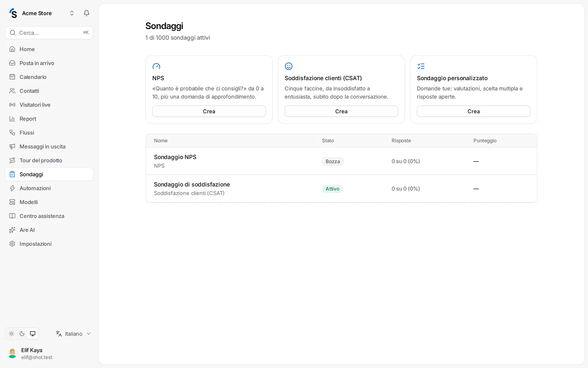Viewport: 588px width, 368px height.
Task: Click the custom survey checklist icon
Action: [x=421, y=66]
